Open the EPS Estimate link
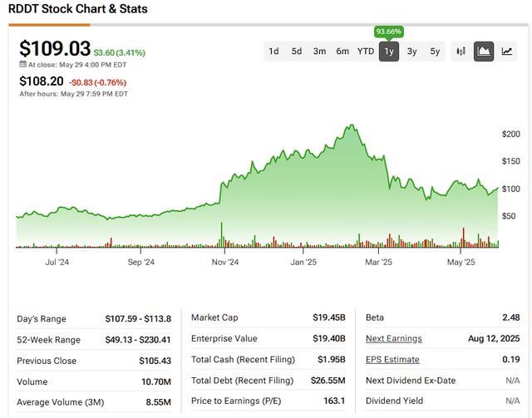 pos(392,359)
